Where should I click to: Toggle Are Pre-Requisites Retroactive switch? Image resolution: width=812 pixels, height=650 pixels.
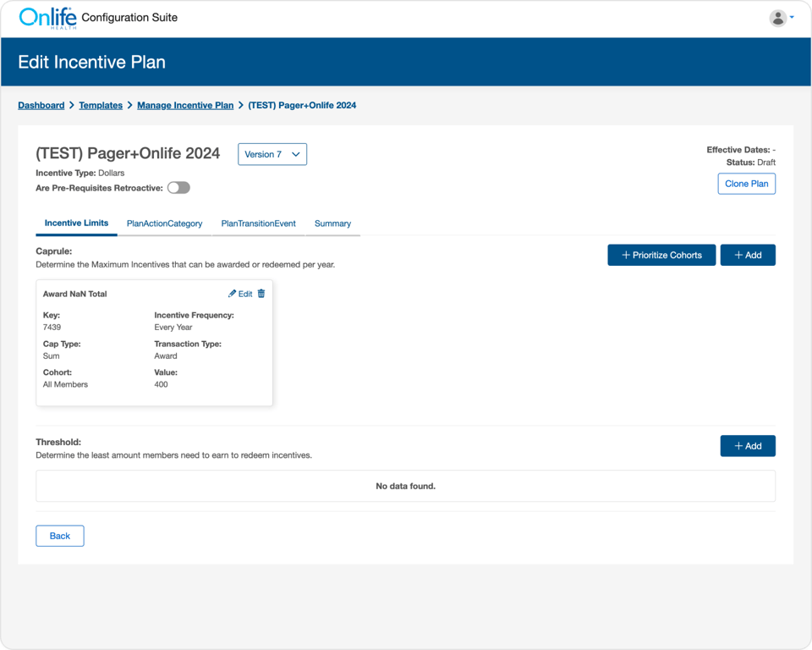pos(178,188)
